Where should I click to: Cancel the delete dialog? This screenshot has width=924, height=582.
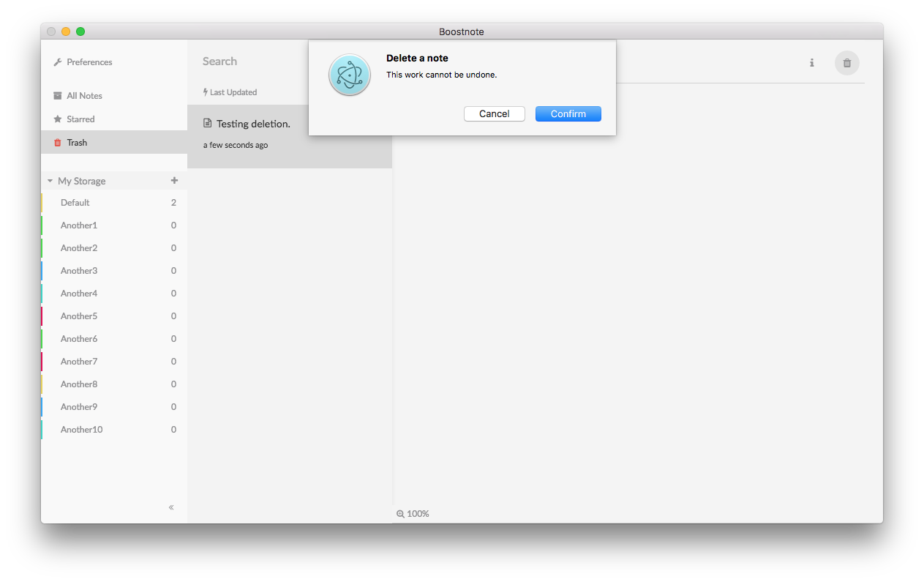click(494, 113)
